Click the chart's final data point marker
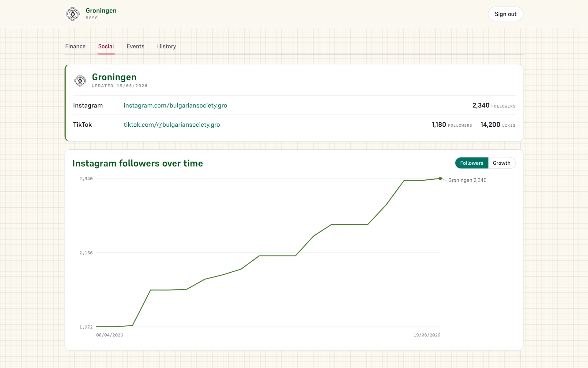This screenshot has width=588, height=368. 440,178
